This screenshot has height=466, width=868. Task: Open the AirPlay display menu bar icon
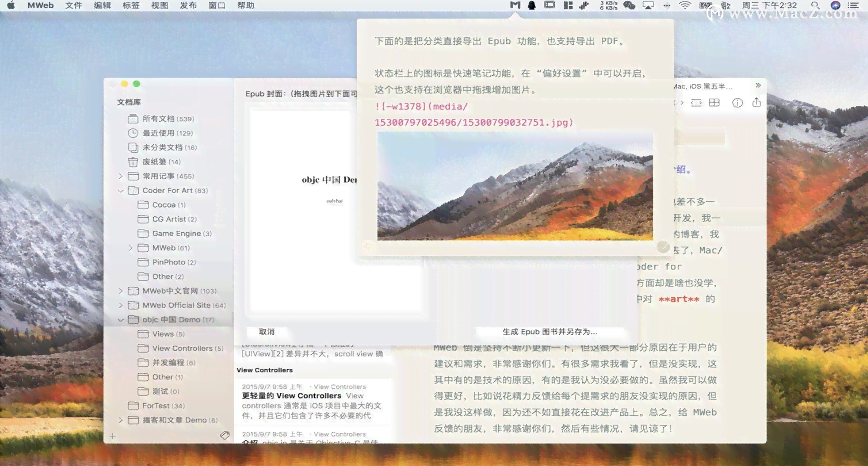(648, 5)
